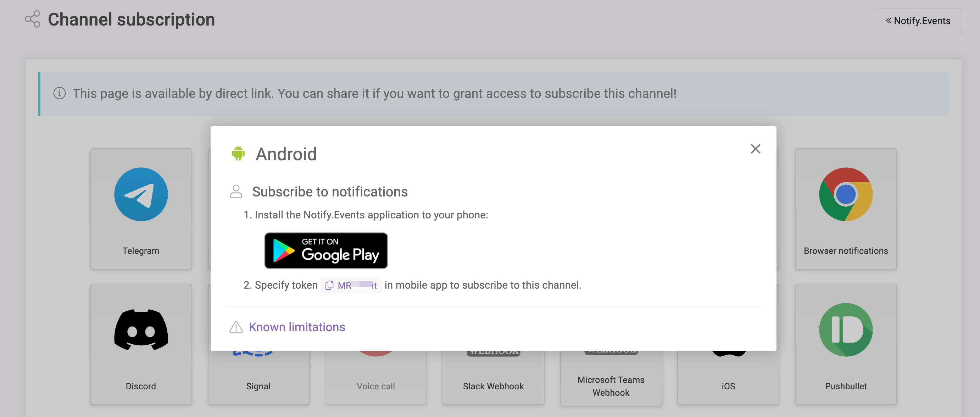980x417 pixels.
Task: Choose the iOS channel card
Action: 728,378
